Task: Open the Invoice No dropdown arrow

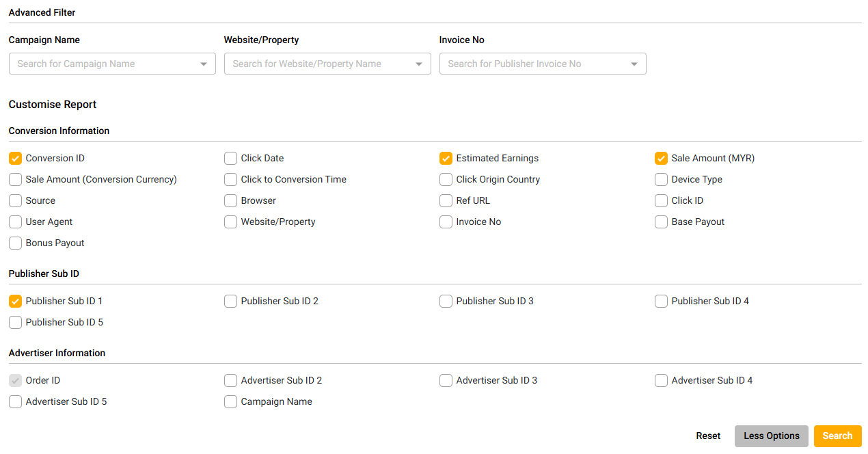Action: click(634, 64)
